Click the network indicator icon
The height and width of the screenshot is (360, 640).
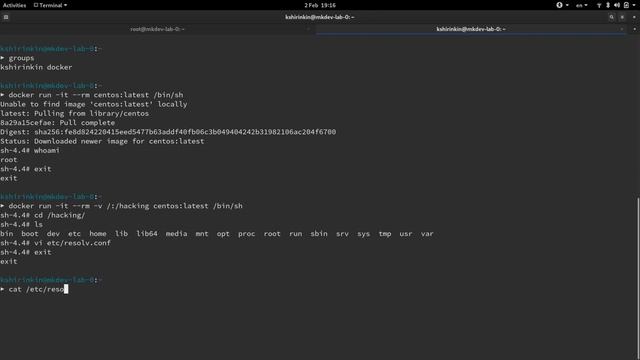tap(599, 5)
